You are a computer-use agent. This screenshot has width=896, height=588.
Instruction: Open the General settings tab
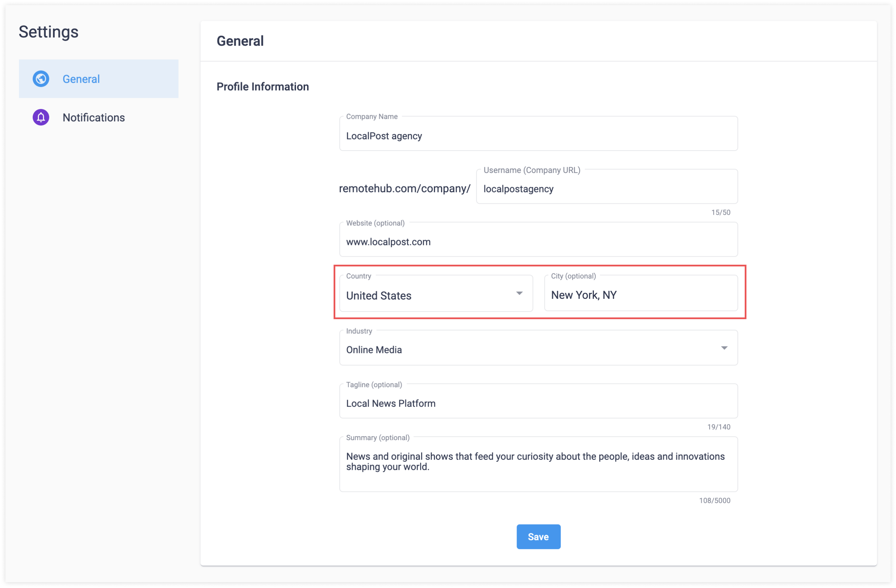[x=99, y=79]
